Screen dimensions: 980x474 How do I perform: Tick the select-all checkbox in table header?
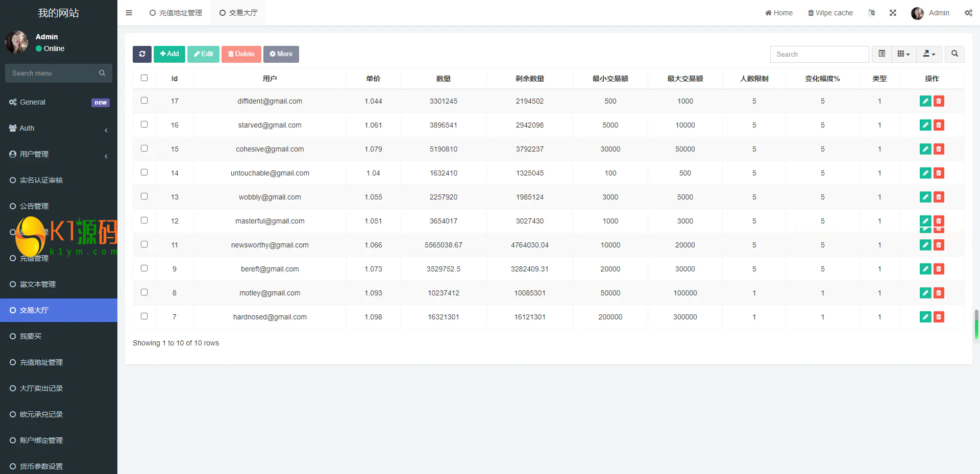[x=144, y=78]
